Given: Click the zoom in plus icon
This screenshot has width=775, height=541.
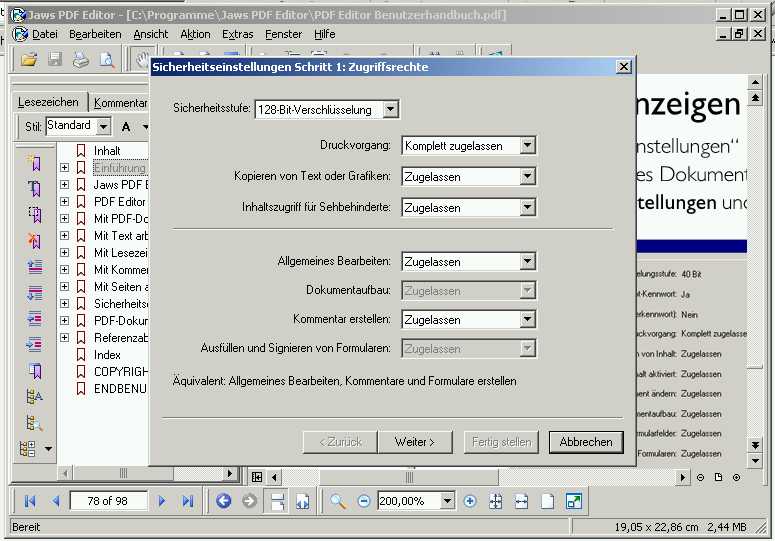Looking at the screenshot, I should [470, 501].
